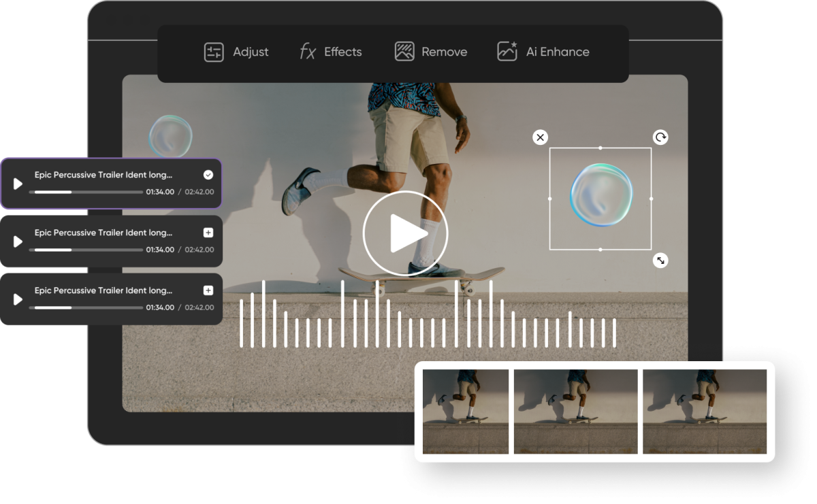Viewport: 817px width, 504px height.
Task: Remove the bubble overlay via the X icon
Action: [540, 137]
